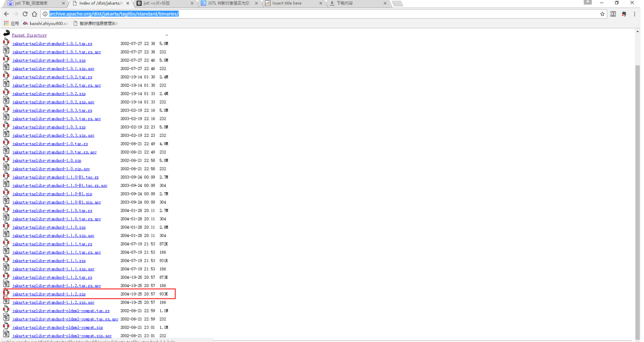
Task: Open the user profile icon in title bar
Action: [588, 3]
